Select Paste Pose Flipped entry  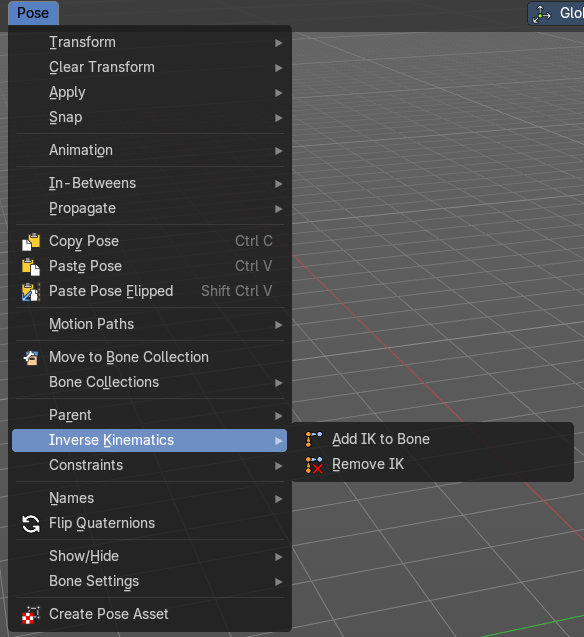point(149,291)
